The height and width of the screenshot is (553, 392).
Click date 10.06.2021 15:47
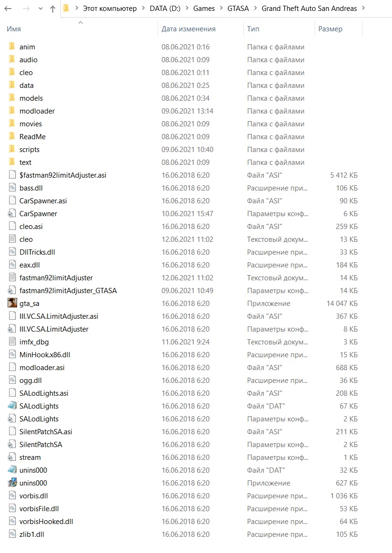187,213
